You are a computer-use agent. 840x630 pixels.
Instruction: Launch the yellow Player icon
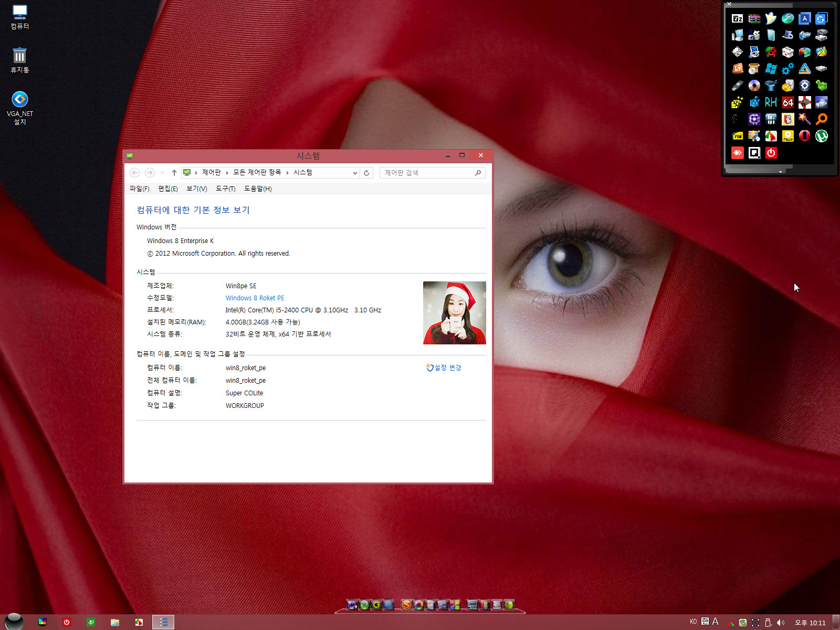pos(788,136)
